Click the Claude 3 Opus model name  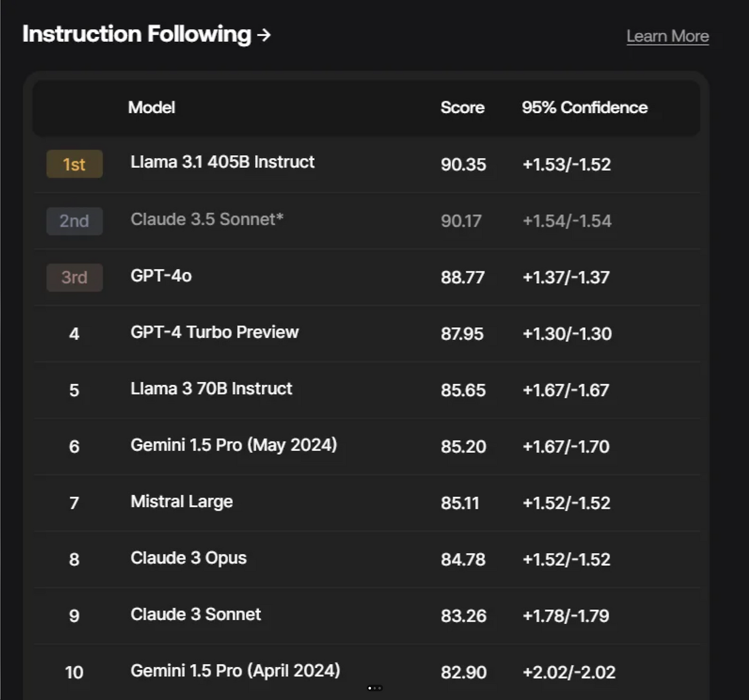(188, 558)
